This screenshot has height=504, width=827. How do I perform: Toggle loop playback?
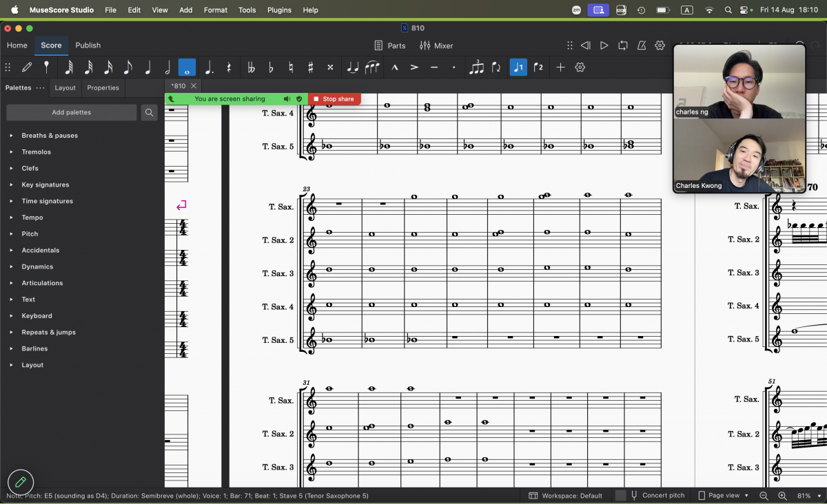623,45
